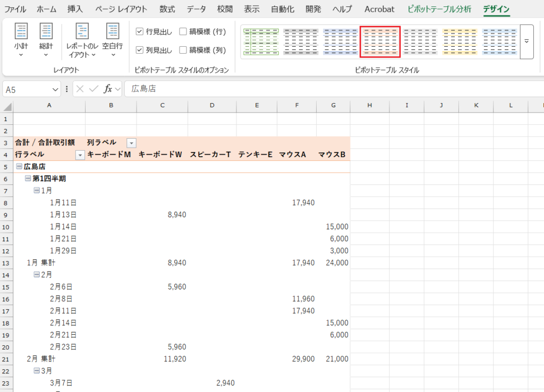The image size is (544, 392).
Task: Click the formula bar enter checkmark icon
Action: 94,89
